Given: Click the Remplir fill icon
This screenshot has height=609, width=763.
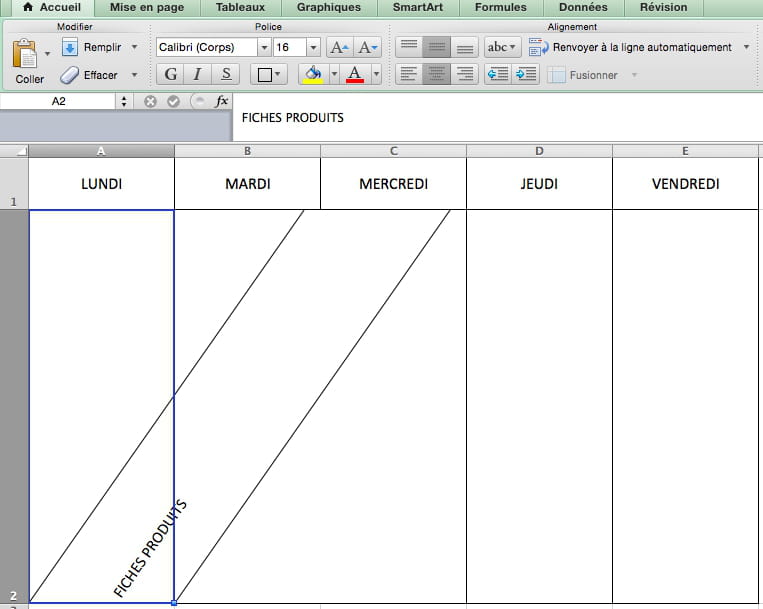Looking at the screenshot, I should [x=70, y=47].
